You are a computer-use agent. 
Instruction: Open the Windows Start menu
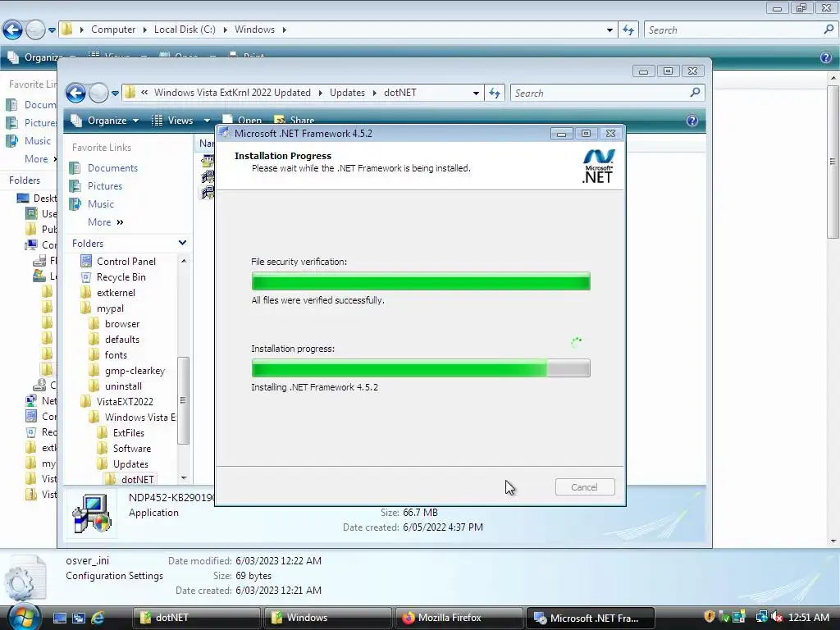pos(24,617)
